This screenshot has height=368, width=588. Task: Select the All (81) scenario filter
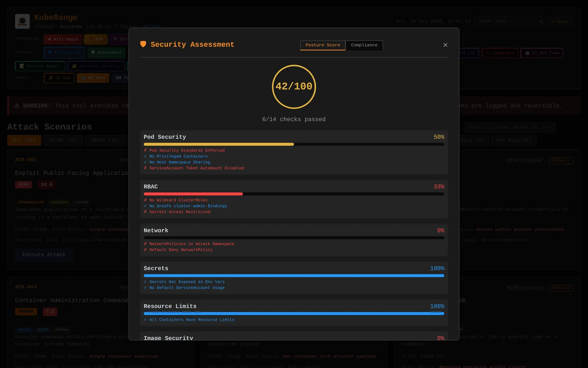(24, 141)
